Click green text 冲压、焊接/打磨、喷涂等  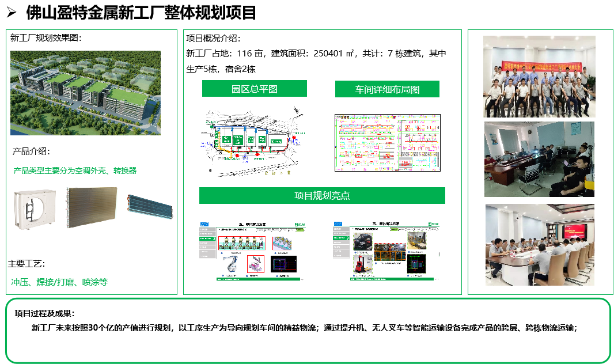[59, 282]
